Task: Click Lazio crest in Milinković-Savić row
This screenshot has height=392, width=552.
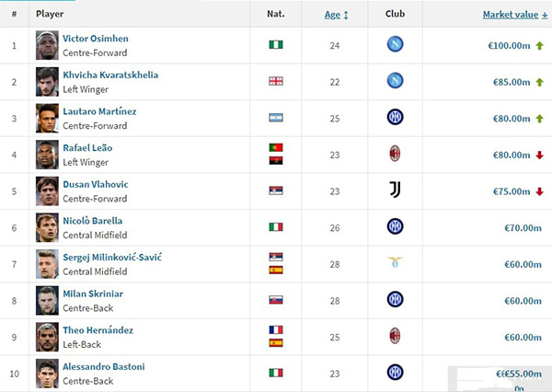Action: 395,263
